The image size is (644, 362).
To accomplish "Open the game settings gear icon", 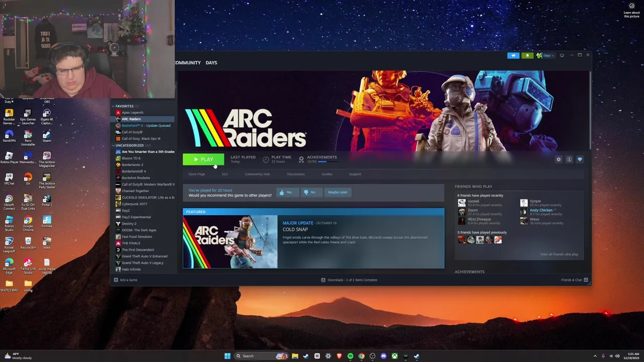I will (558, 159).
